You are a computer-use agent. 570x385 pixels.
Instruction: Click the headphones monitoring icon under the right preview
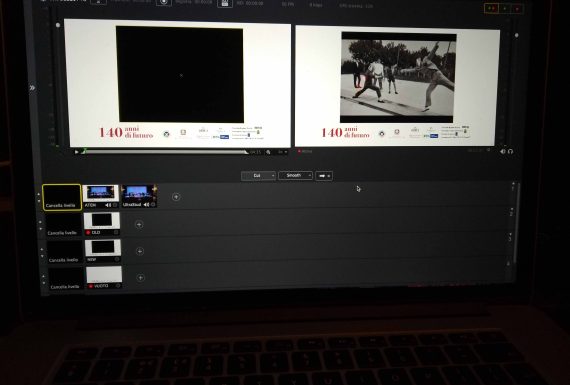tap(510, 151)
